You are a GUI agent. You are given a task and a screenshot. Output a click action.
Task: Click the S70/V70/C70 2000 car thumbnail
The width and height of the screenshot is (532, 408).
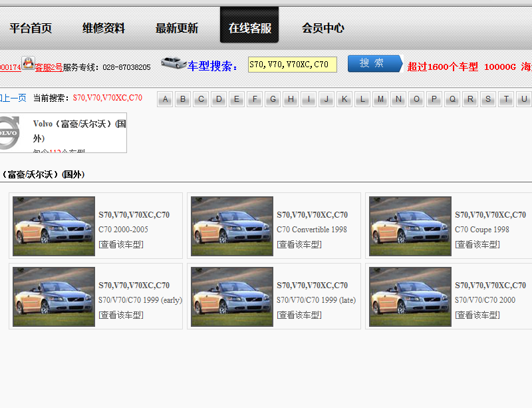pos(410,297)
